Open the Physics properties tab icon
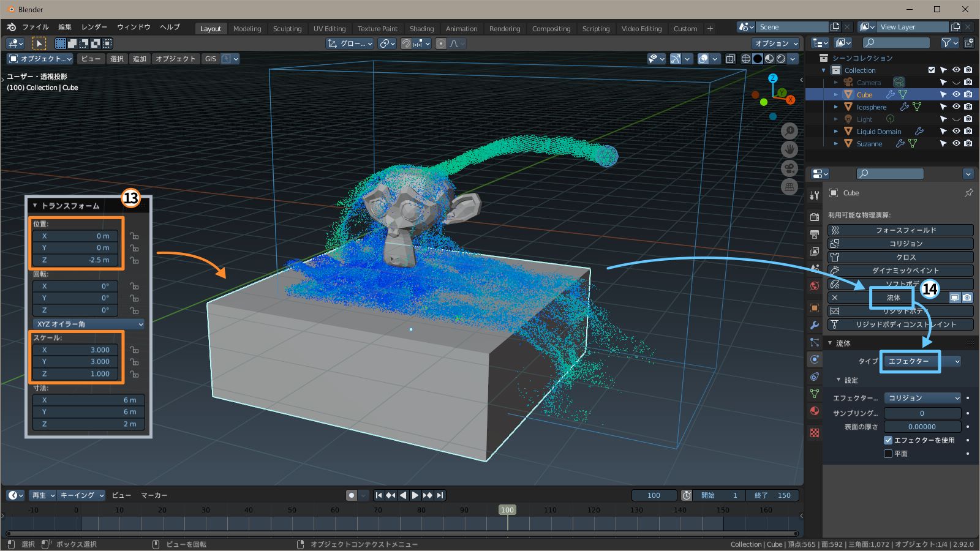This screenshot has height=551, width=980. [815, 359]
